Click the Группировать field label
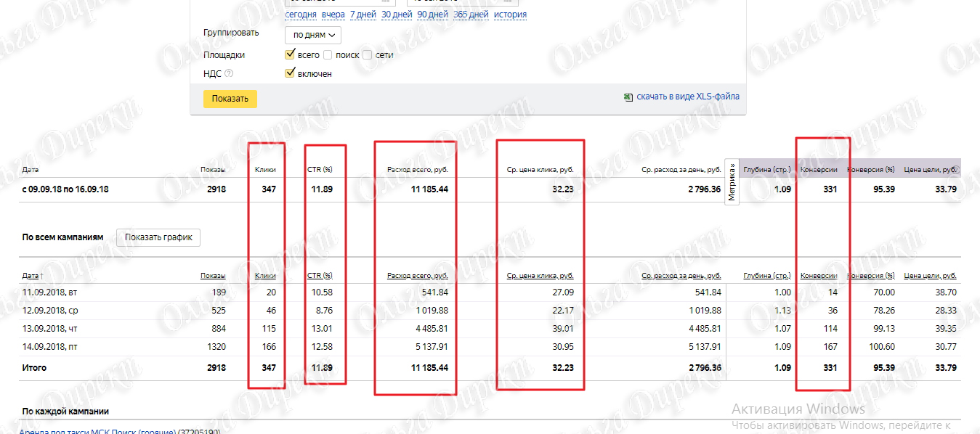 point(230,33)
